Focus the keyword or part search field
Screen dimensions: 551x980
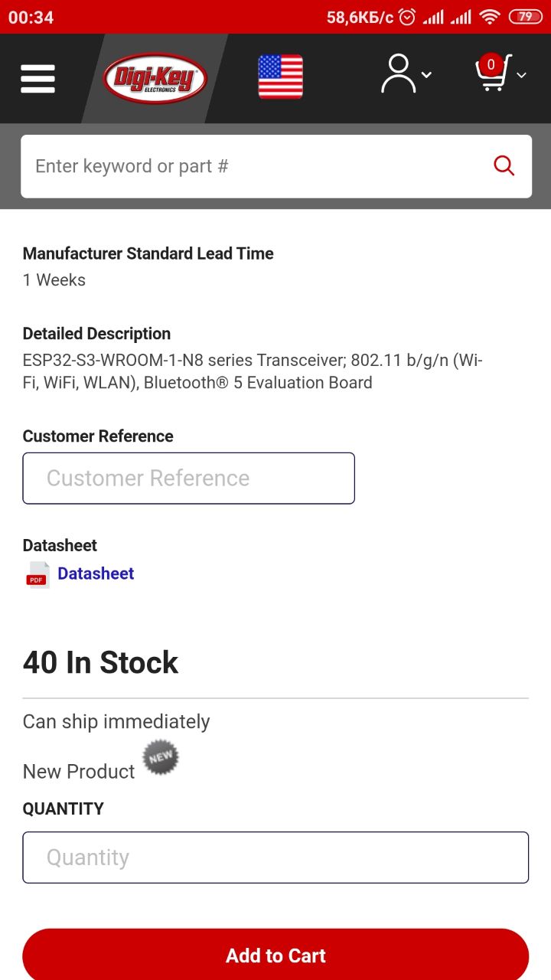tap(253, 166)
